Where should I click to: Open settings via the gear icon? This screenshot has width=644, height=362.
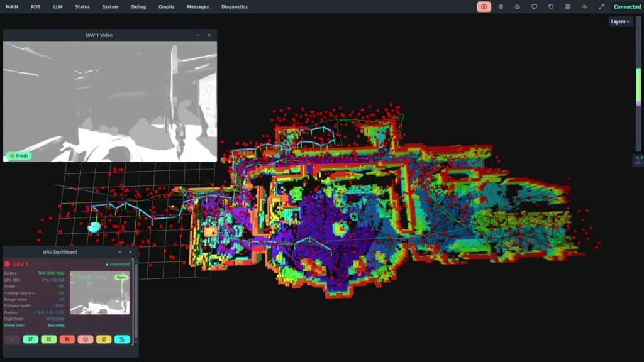click(x=501, y=7)
